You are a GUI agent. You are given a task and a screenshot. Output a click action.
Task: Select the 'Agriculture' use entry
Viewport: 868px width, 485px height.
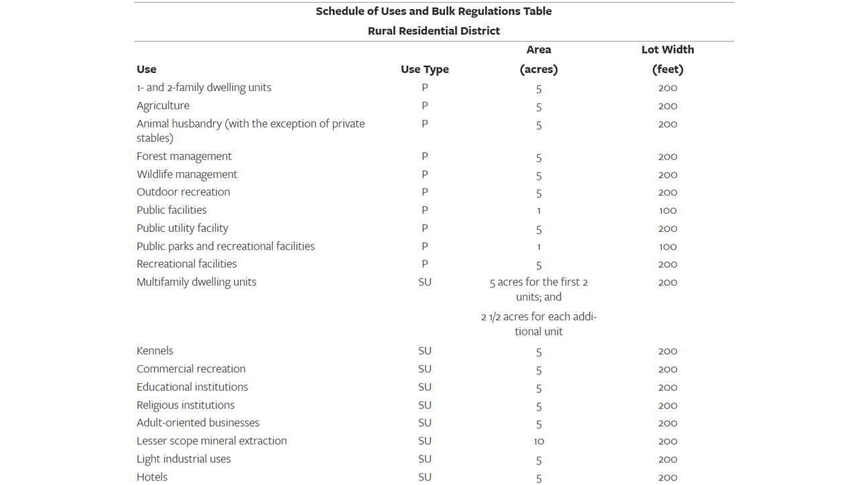[x=163, y=106]
